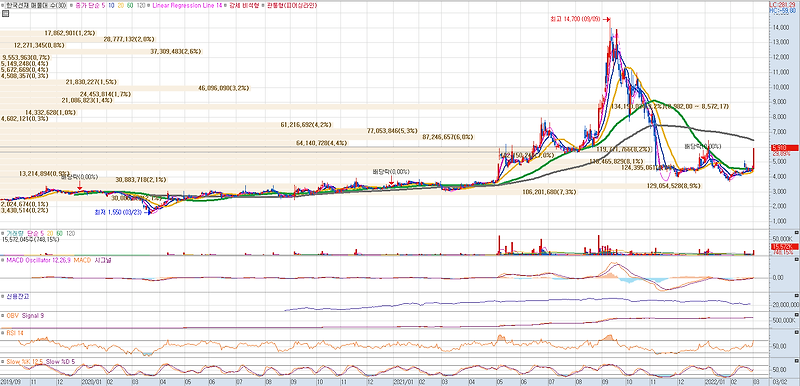Viewport: 800px width, 386px height.
Task: Click the chart data table icon under the title
Action: coord(5,14)
